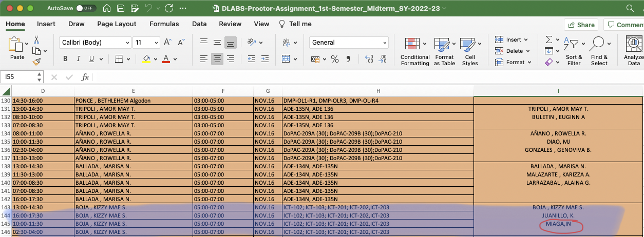Apply Italic formatting
Screen dimensions: 644x237
coord(79,59)
